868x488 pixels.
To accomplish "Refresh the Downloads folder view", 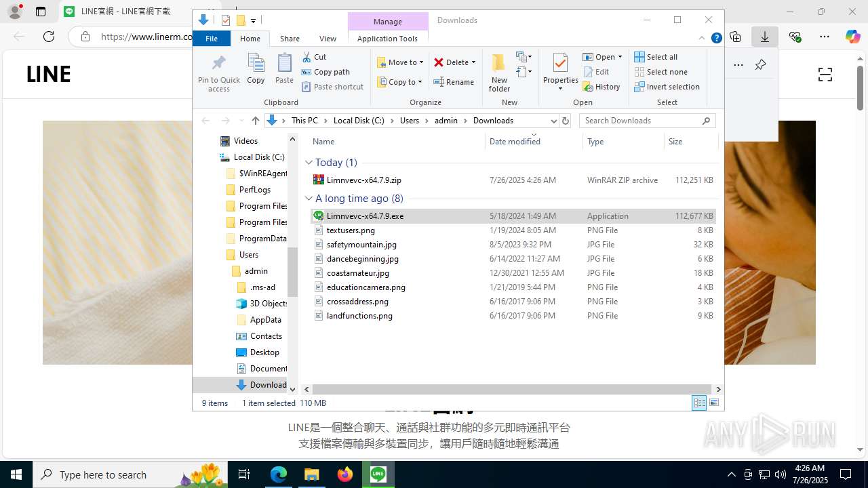I will pos(566,121).
